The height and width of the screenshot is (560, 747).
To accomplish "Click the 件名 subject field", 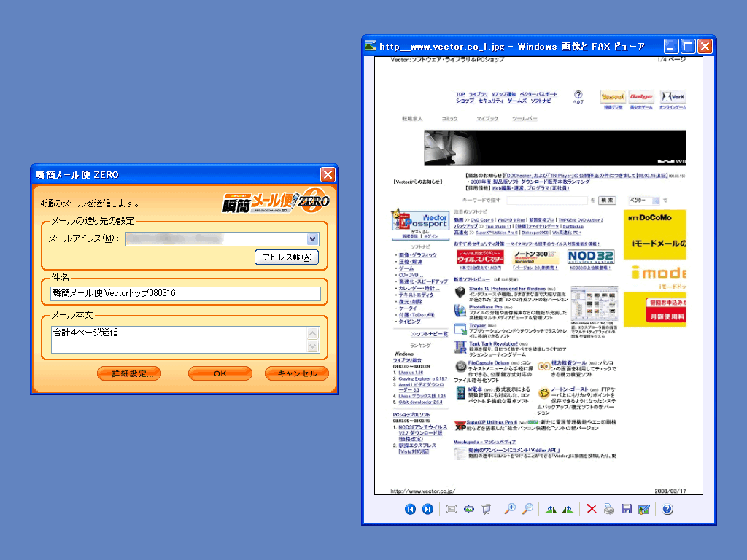I will [186, 293].
